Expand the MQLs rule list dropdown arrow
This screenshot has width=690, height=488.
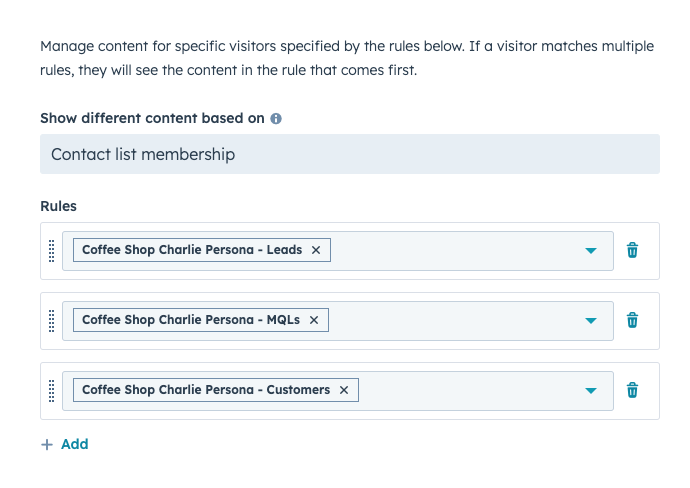(591, 321)
